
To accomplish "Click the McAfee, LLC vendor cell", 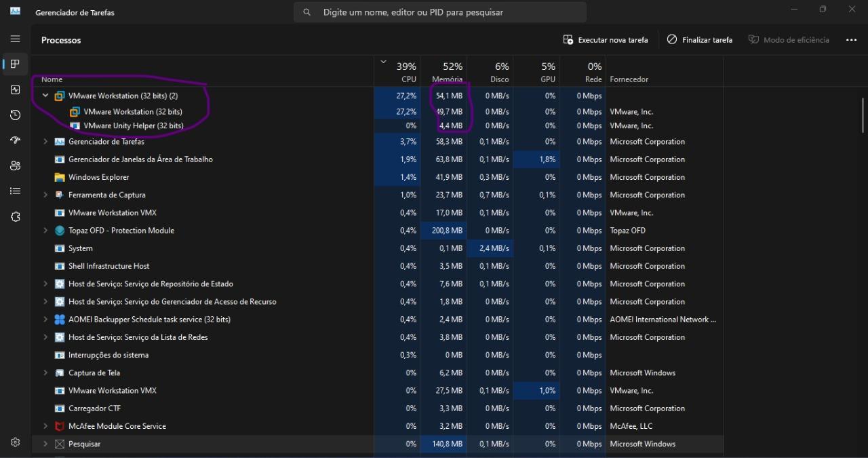I will tap(665, 426).
